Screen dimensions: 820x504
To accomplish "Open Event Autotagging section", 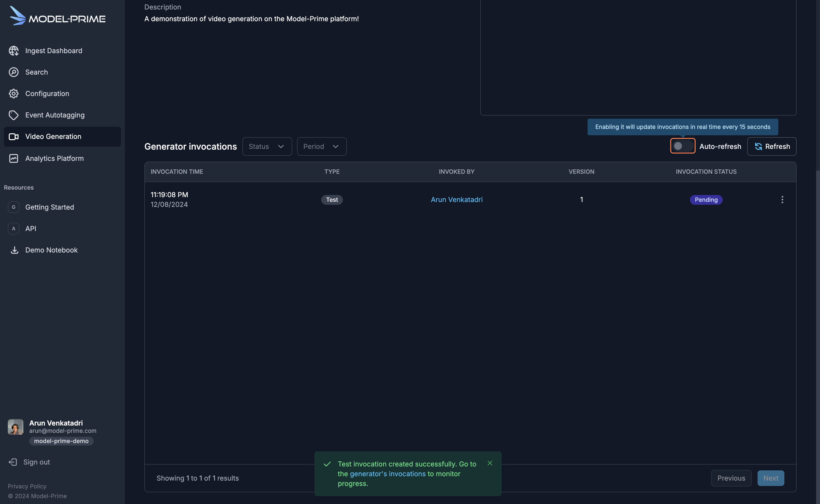I will pyautogui.click(x=62, y=115).
